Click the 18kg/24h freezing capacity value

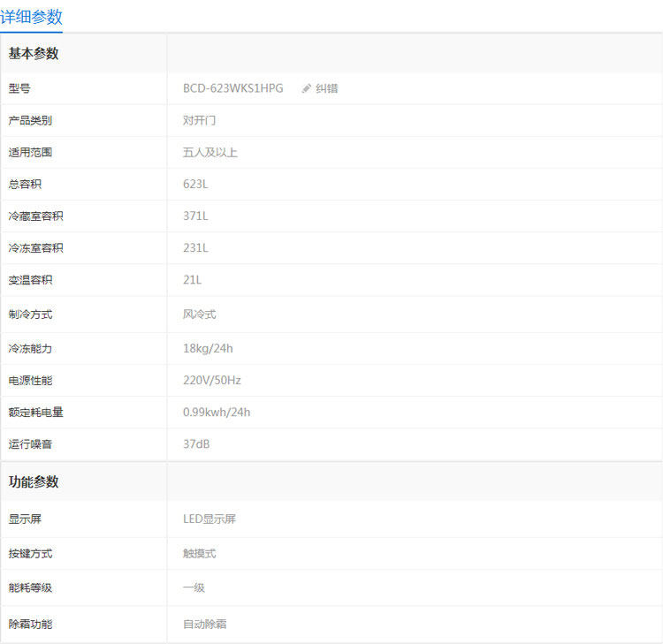[208, 349]
